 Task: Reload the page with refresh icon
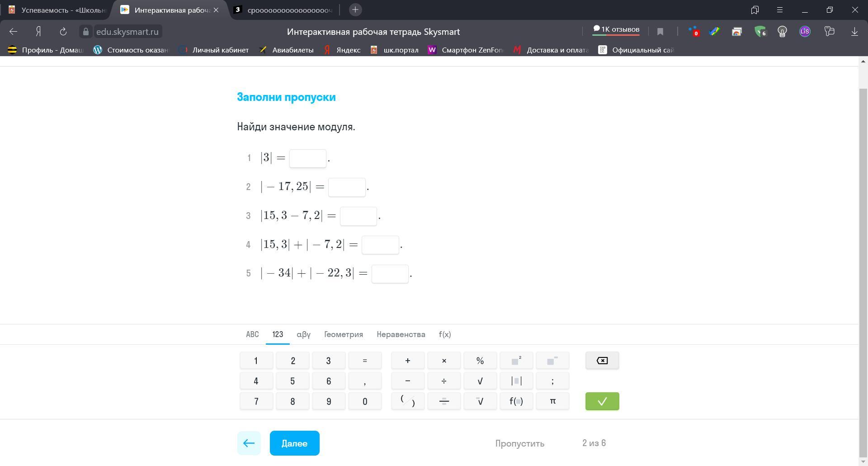63,32
